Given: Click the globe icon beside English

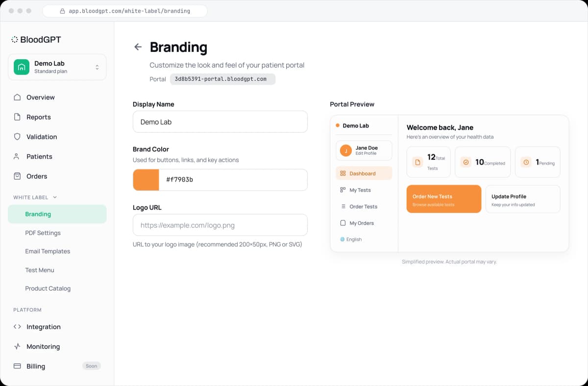Looking at the screenshot, I should coord(342,240).
